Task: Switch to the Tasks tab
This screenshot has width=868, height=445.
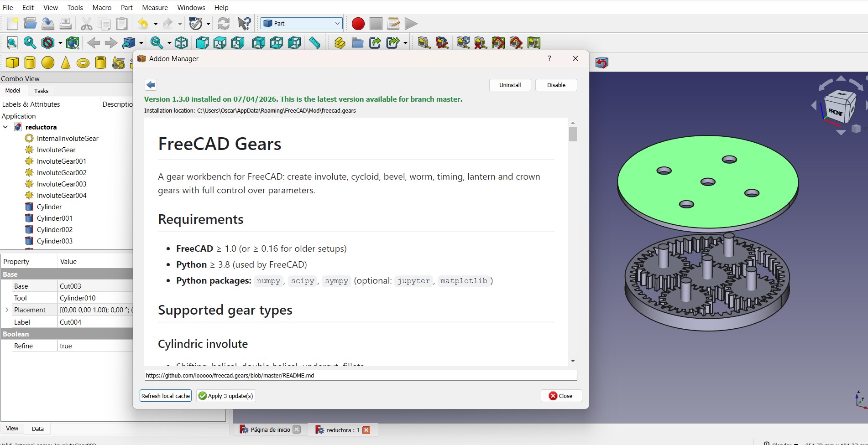Action: coord(41,91)
